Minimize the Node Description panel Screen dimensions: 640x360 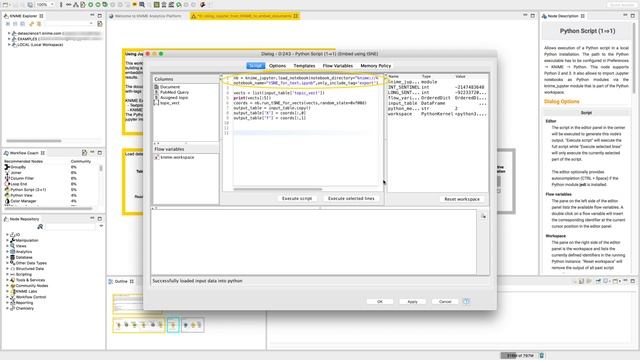pyautogui.click(x=625, y=16)
